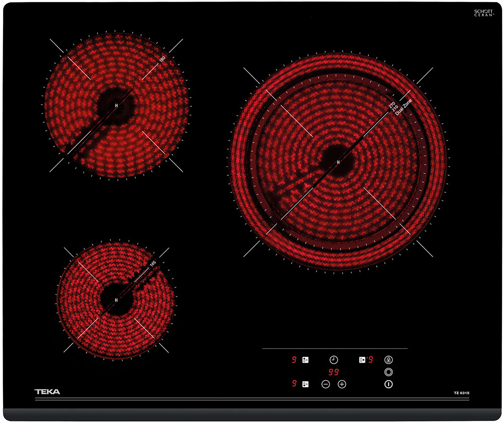Viewport: 504px width, 424px height.
Task: Tap the bottom-left zone power level digit
Action: coord(294,384)
